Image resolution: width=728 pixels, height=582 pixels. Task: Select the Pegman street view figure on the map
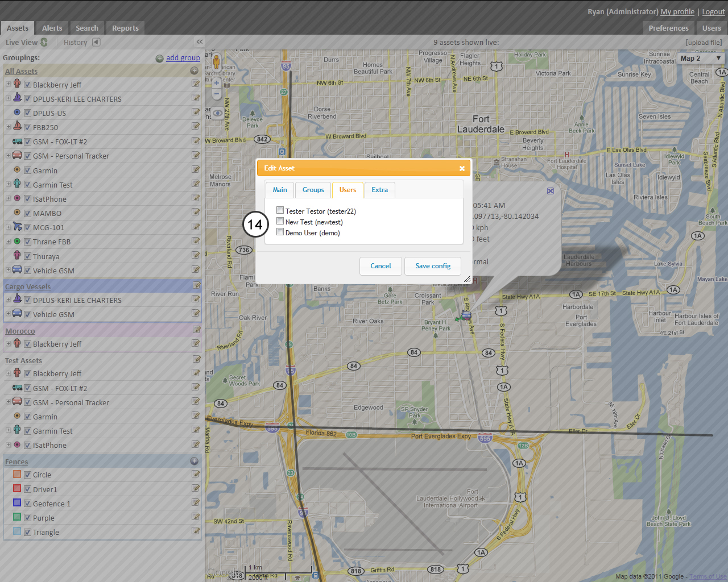pyautogui.click(x=216, y=63)
